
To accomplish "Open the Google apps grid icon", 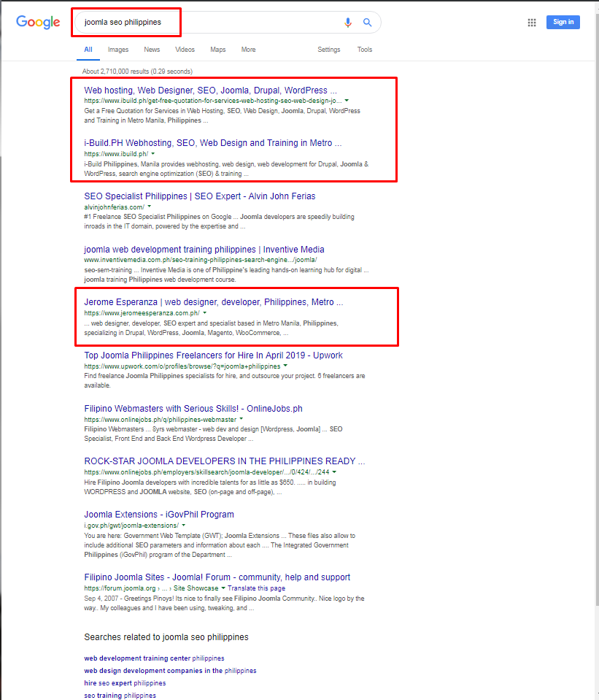I will coord(532,23).
